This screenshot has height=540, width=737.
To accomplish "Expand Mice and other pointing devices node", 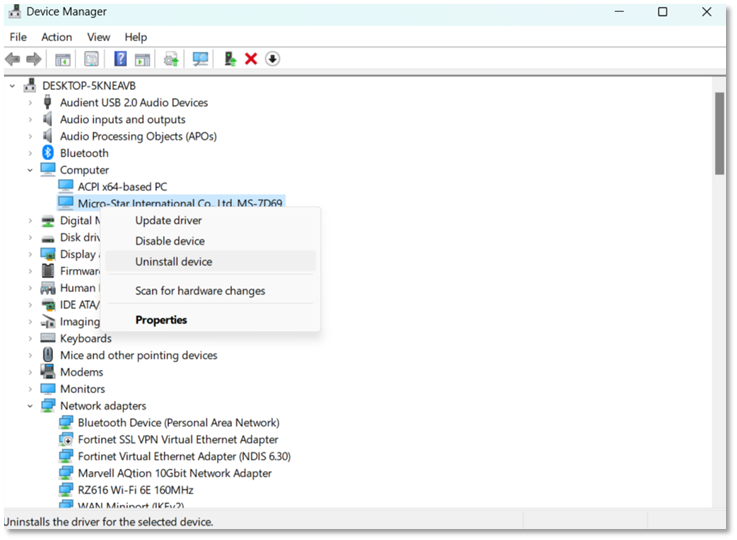I will [x=30, y=355].
